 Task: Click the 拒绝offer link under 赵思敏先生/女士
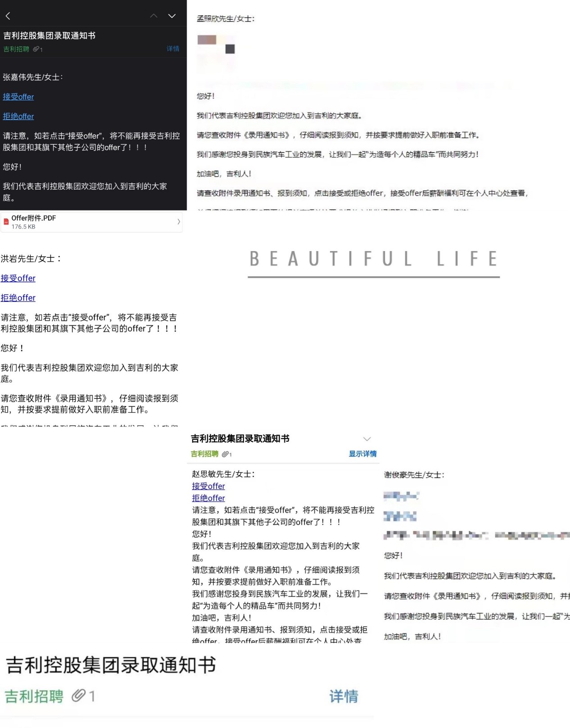(208, 498)
